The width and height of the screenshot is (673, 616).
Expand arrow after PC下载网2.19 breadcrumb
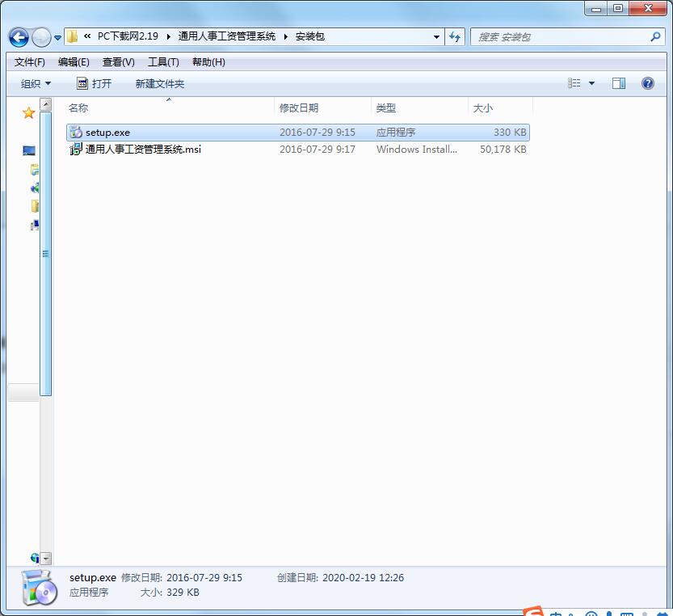click(x=168, y=37)
